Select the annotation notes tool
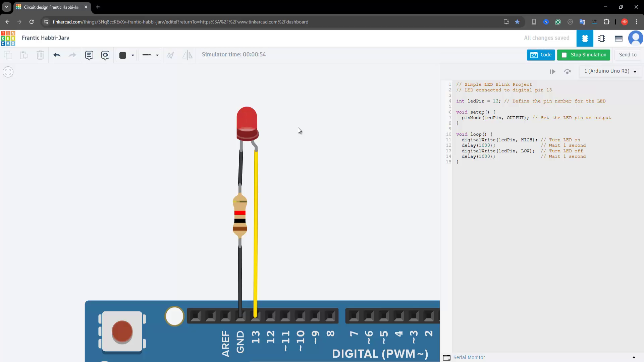Viewport: 644px width, 362px height. (x=89, y=55)
